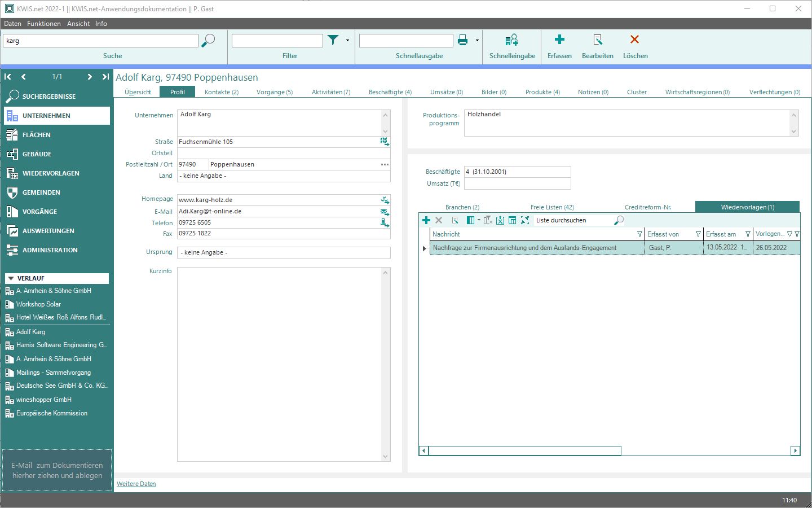Open the Beschäftigte (4) tab
This screenshot has height=508, width=812.
click(390, 92)
